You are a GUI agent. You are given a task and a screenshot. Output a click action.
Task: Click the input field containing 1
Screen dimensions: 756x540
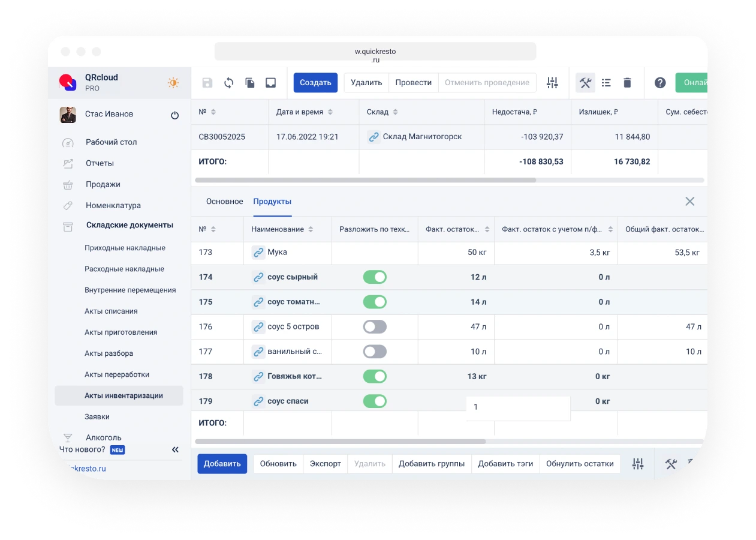point(518,407)
